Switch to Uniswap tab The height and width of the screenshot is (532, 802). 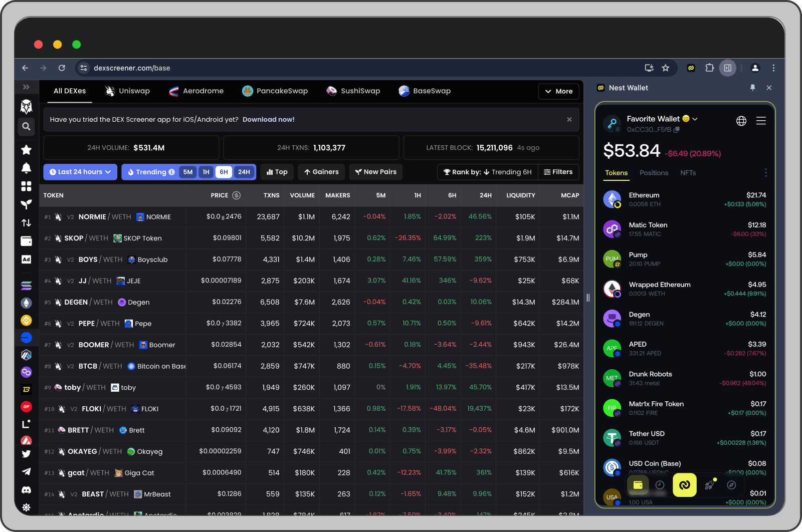tap(127, 91)
